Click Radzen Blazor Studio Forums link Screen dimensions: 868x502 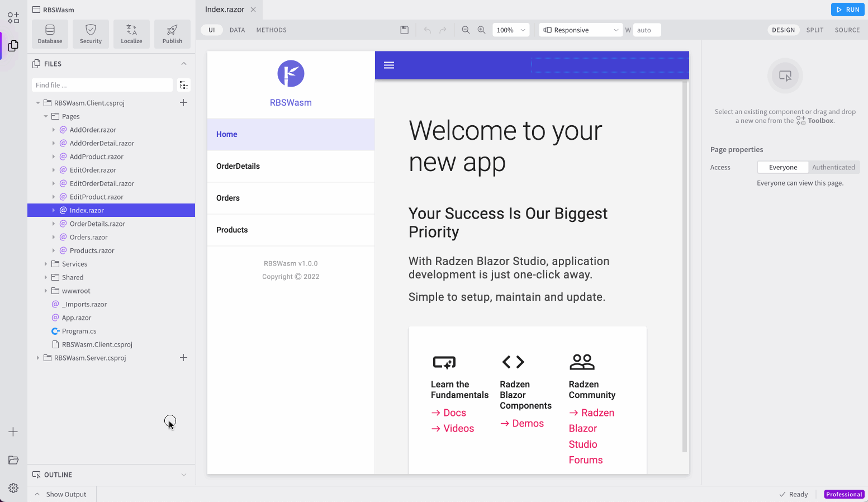(x=591, y=436)
